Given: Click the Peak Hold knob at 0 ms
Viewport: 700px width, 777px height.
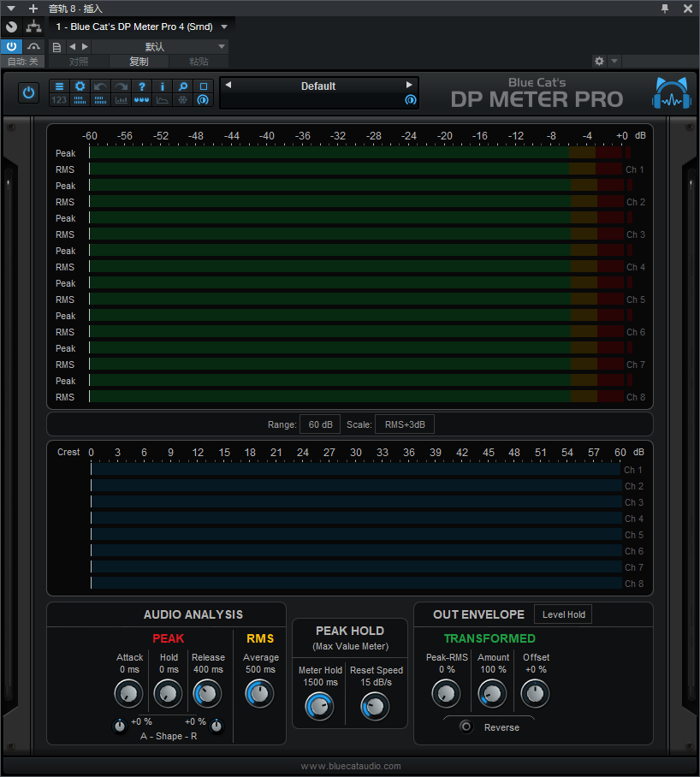Looking at the screenshot, I should tap(168, 693).
